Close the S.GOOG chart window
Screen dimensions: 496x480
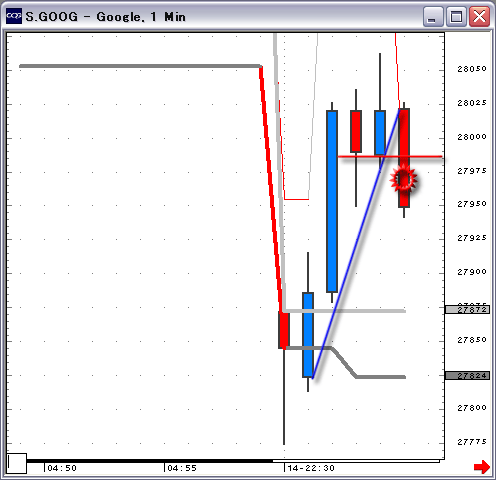coord(479,16)
